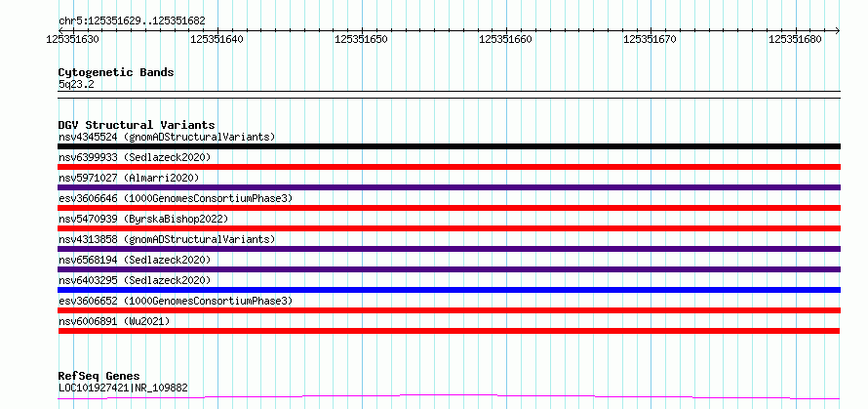
Task: Click the magenta LOC101927421 gene line
Action: pos(449,396)
